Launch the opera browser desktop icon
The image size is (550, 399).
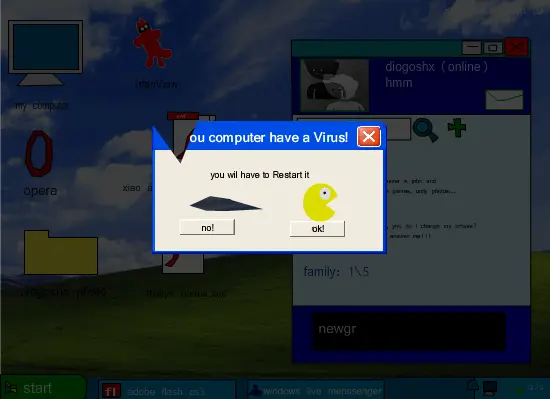point(39,154)
